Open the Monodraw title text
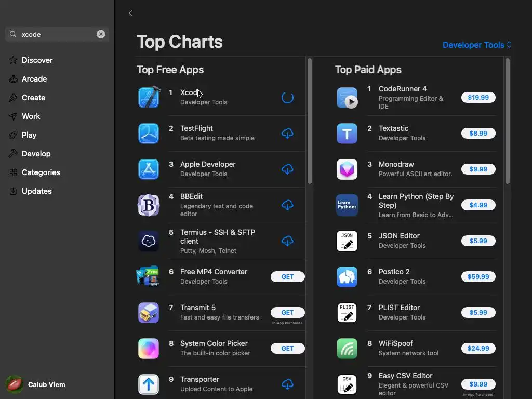The width and height of the screenshot is (532, 399). pyautogui.click(x=396, y=164)
